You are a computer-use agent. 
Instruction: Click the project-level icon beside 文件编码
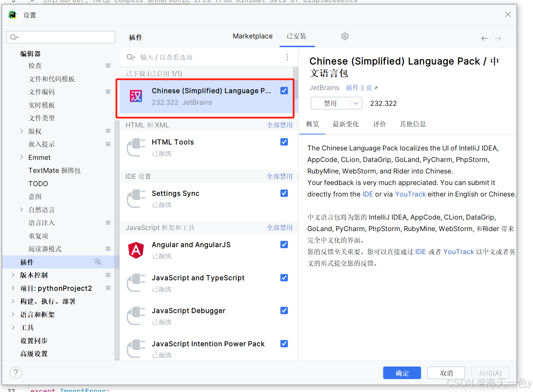[108, 92]
